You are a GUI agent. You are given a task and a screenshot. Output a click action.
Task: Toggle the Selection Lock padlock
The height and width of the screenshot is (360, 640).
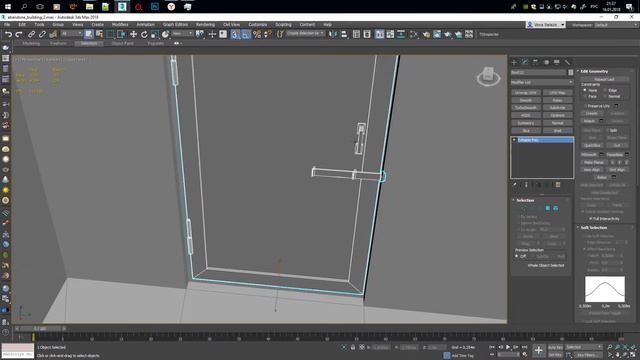pyautogui.click(x=353, y=347)
